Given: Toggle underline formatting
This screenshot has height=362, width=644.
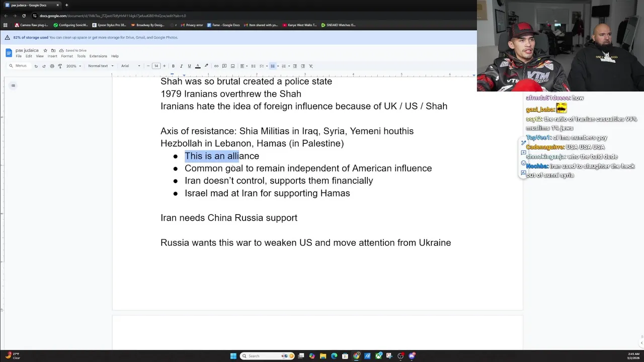Looking at the screenshot, I should (x=189, y=66).
